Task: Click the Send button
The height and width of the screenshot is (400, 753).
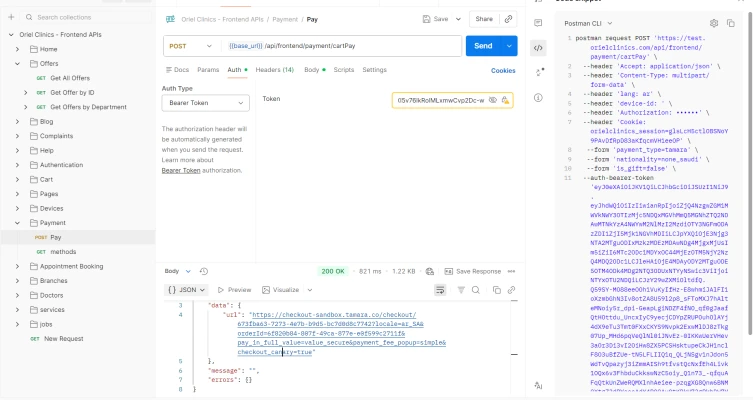Action: pyautogui.click(x=483, y=46)
